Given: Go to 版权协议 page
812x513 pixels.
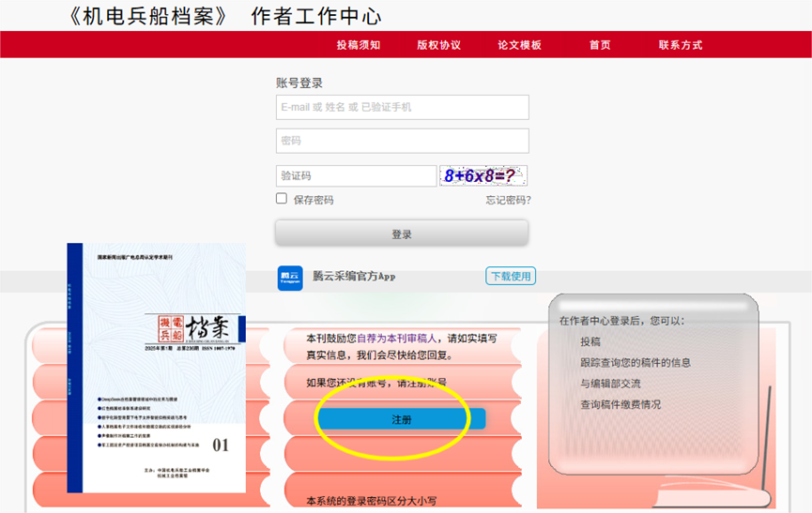Looking at the screenshot, I should 439,45.
